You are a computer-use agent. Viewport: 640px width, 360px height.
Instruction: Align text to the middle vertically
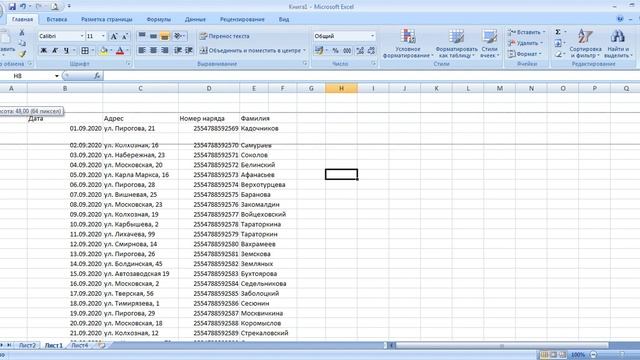153,36
